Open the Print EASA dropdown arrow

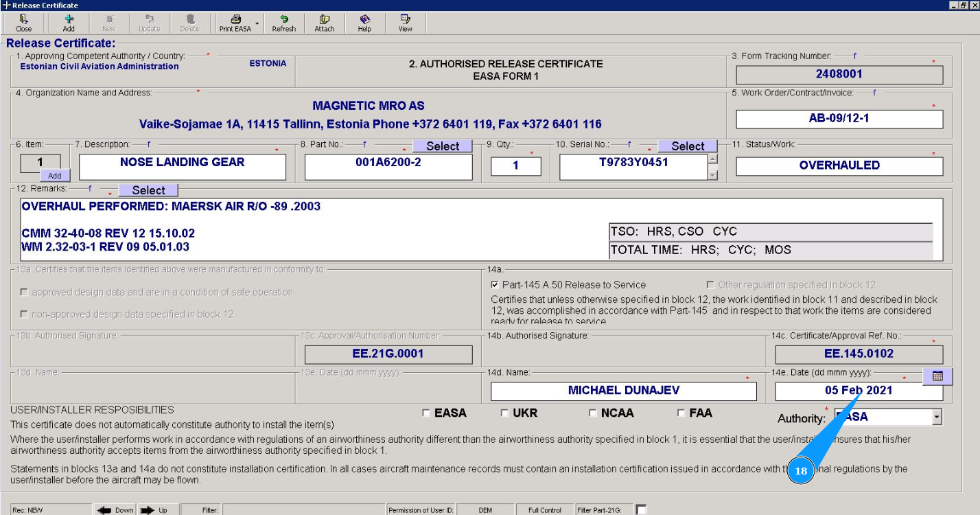[257, 24]
